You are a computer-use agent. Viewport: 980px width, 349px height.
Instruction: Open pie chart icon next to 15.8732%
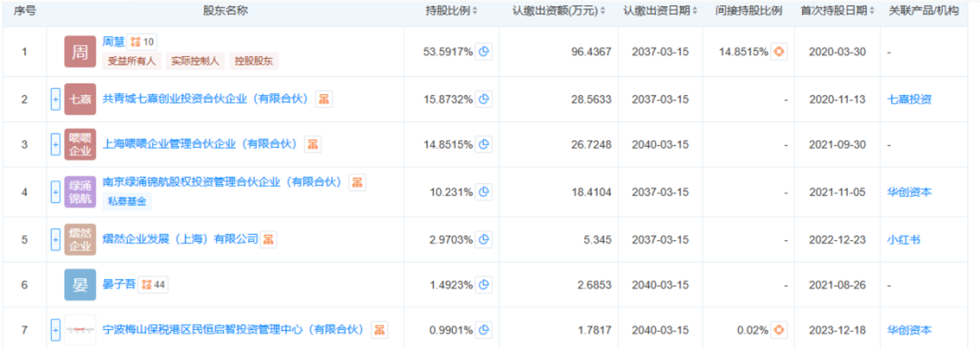[x=484, y=99]
